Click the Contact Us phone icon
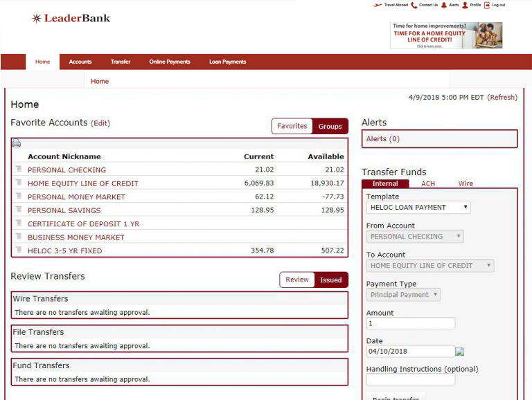Viewport: 532px width, 400px height. coord(414,5)
